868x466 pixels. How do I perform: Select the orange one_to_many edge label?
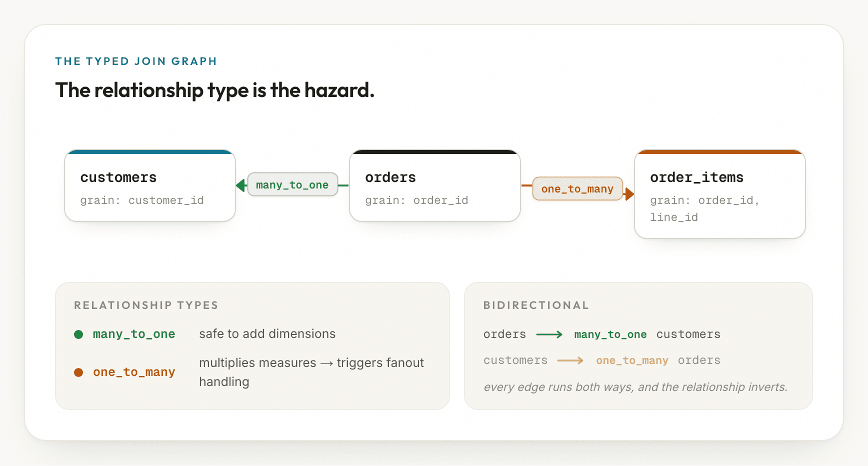[577, 189]
